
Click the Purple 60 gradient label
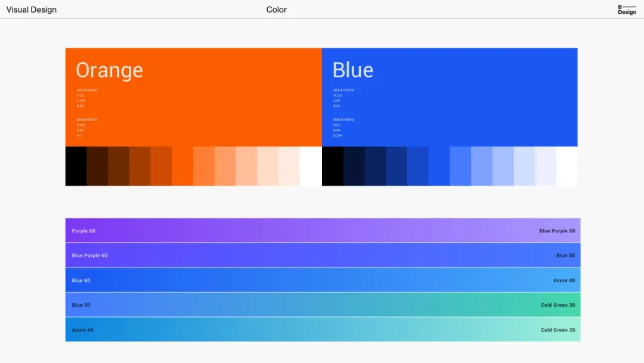click(x=83, y=231)
